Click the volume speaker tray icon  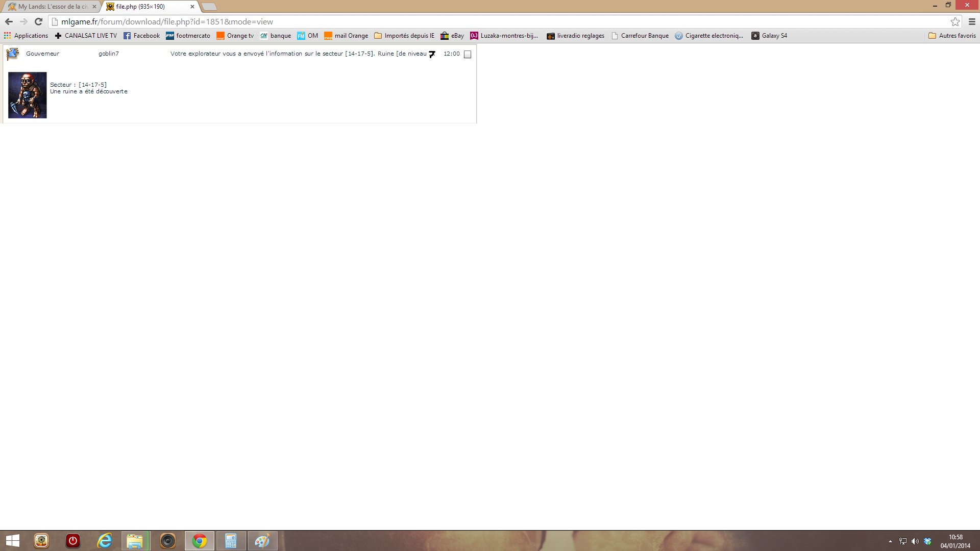[915, 541]
